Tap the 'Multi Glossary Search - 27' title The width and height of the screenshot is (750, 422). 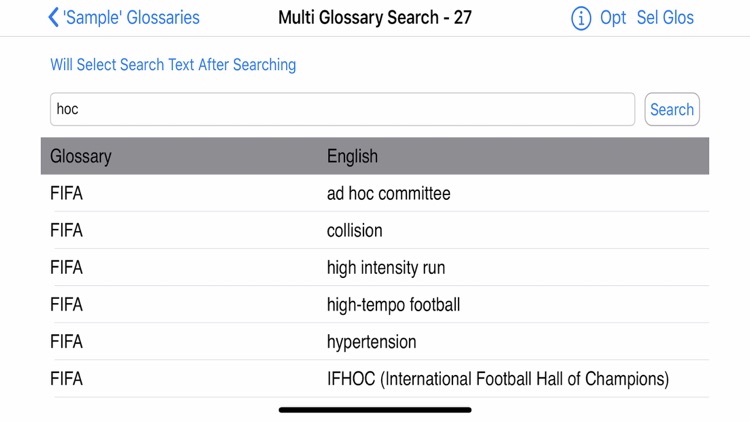375,18
